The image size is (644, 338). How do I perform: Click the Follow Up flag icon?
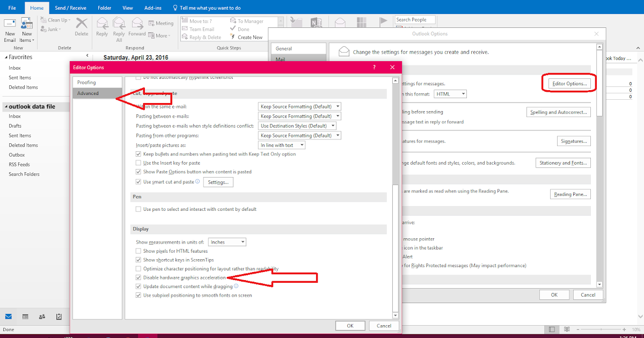383,23
